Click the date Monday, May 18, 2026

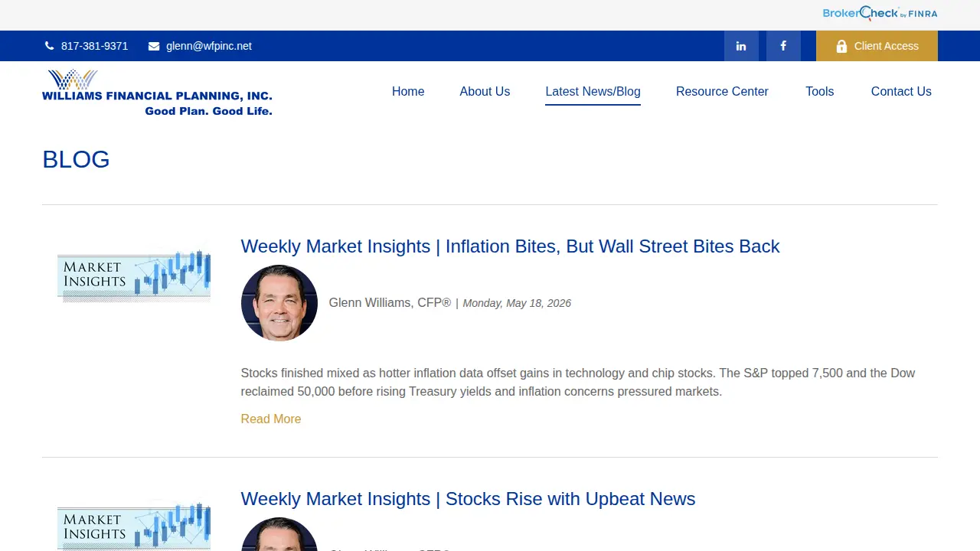(517, 303)
